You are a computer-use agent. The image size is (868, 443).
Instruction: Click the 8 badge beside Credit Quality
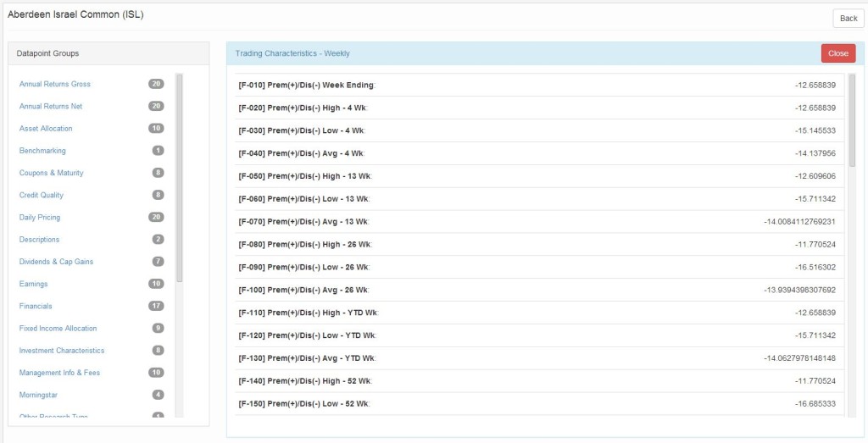[x=159, y=195]
